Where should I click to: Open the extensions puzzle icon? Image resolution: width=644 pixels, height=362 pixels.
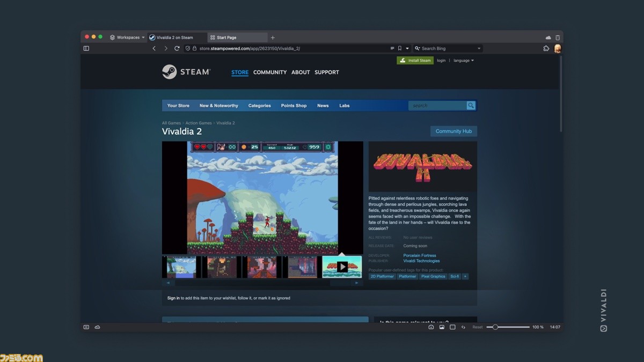click(x=546, y=48)
